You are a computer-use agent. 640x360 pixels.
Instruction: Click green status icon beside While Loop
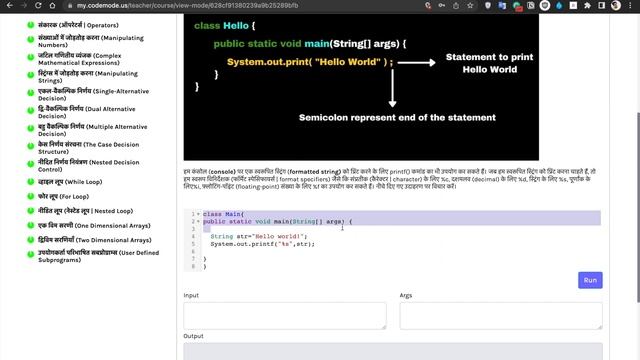(x=31, y=182)
